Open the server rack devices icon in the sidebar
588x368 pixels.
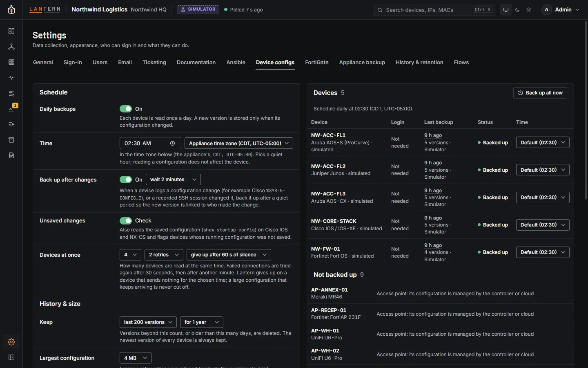[x=11, y=62]
